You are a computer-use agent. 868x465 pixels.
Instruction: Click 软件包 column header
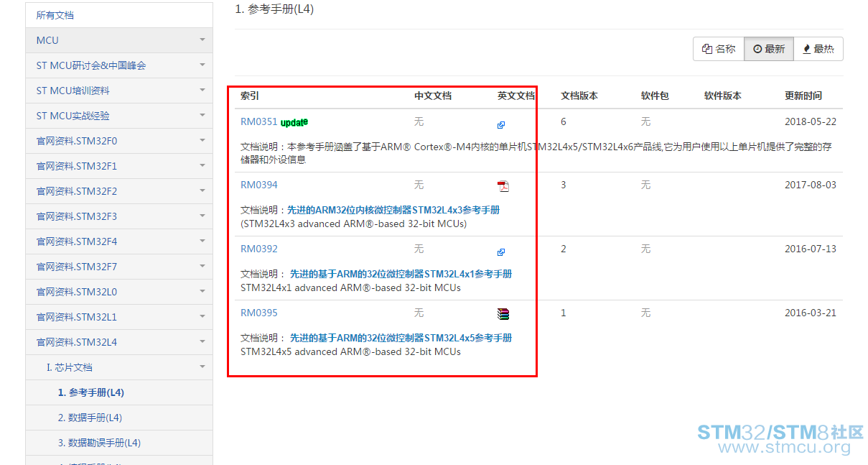click(x=655, y=96)
